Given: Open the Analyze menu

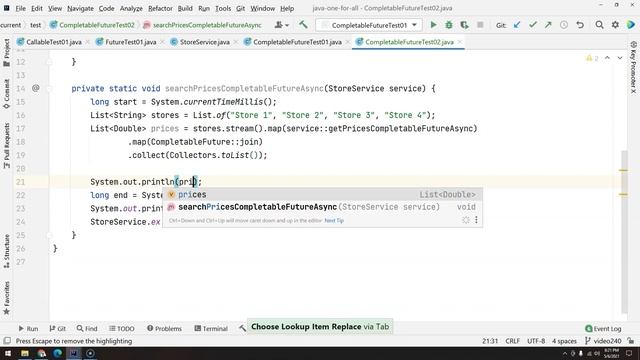Looking at the screenshot, I should pos(131,8).
